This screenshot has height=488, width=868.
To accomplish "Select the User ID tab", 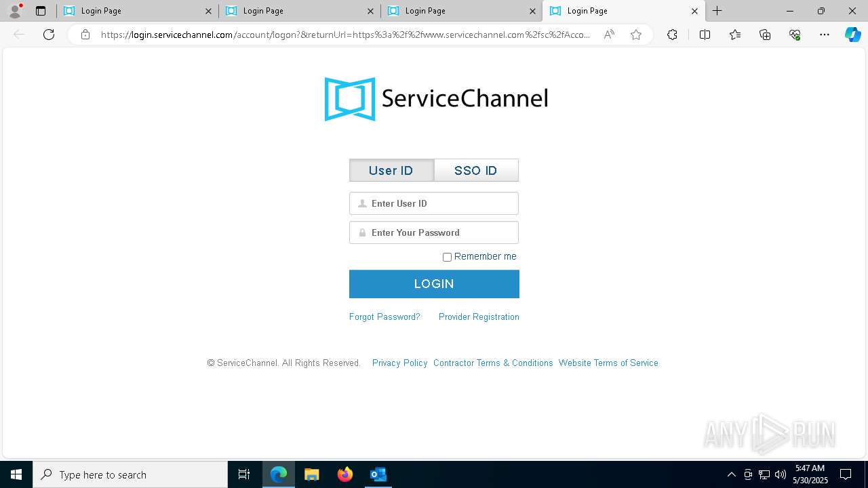I will [x=391, y=170].
